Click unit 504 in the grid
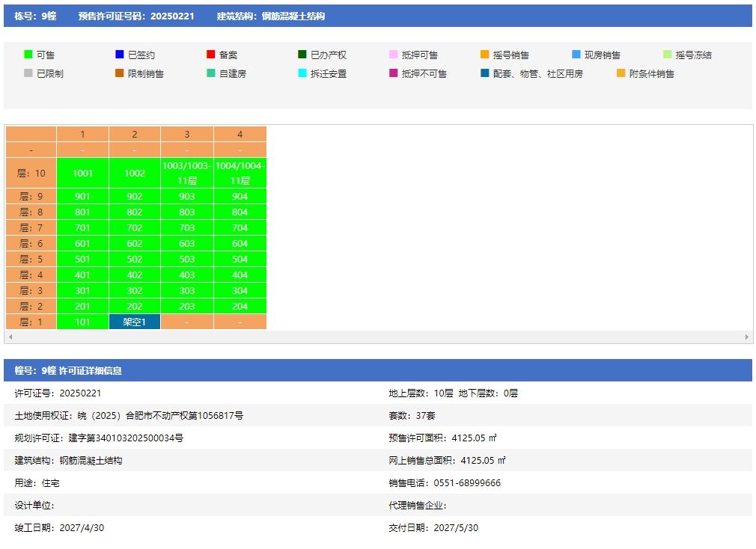Screen dimensions: 756x549 (240, 259)
